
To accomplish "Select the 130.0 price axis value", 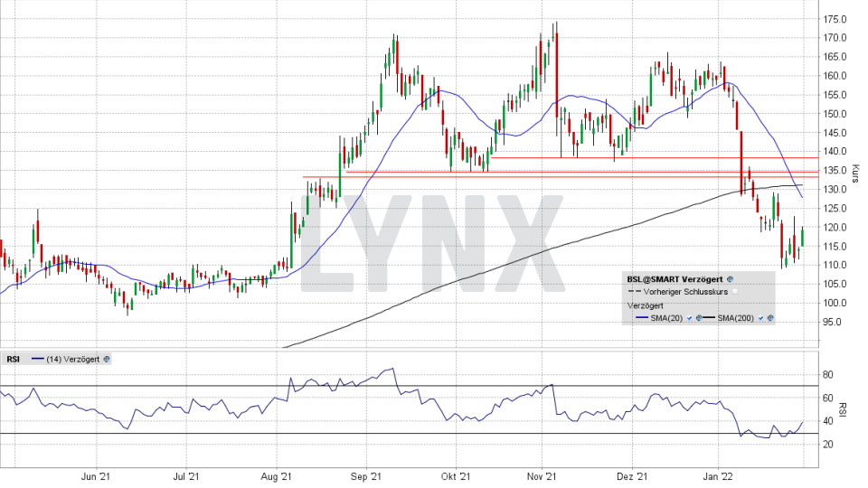I will (x=835, y=189).
